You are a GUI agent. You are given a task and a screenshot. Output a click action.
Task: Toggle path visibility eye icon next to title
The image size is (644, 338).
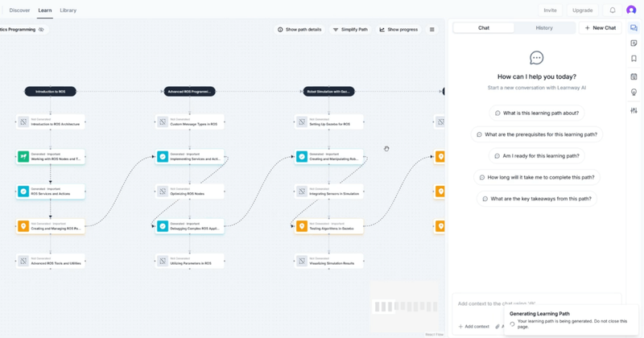tap(41, 30)
